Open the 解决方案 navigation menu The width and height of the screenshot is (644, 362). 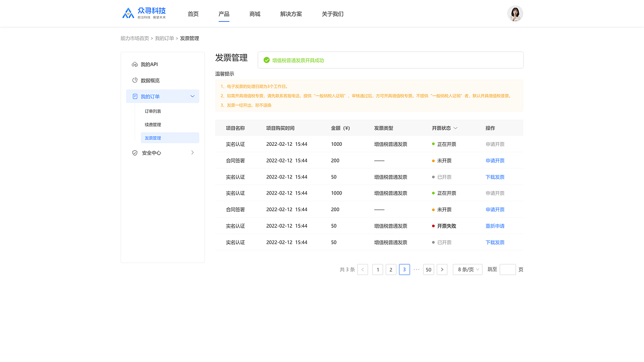(x=291, y=14)
